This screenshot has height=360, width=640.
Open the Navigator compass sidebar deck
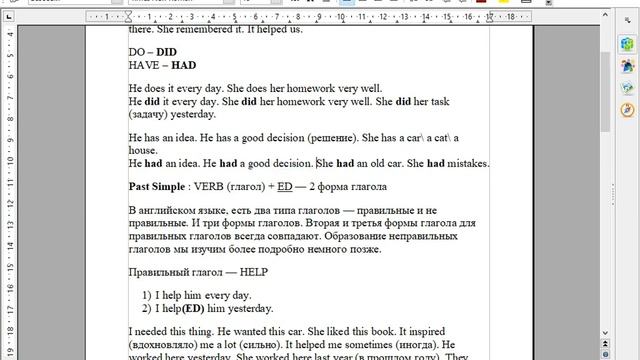(x=627, y=110)
